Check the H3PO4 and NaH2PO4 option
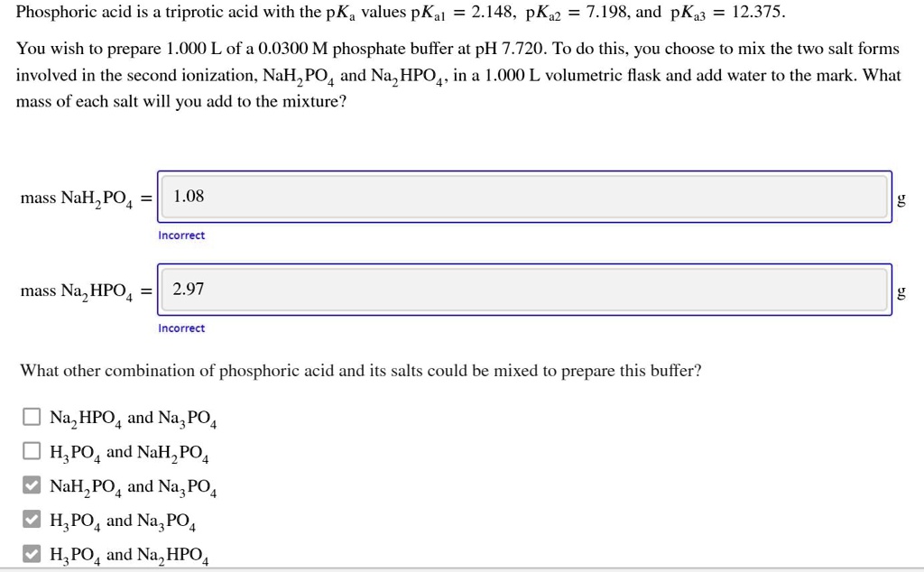 (32, 450)
